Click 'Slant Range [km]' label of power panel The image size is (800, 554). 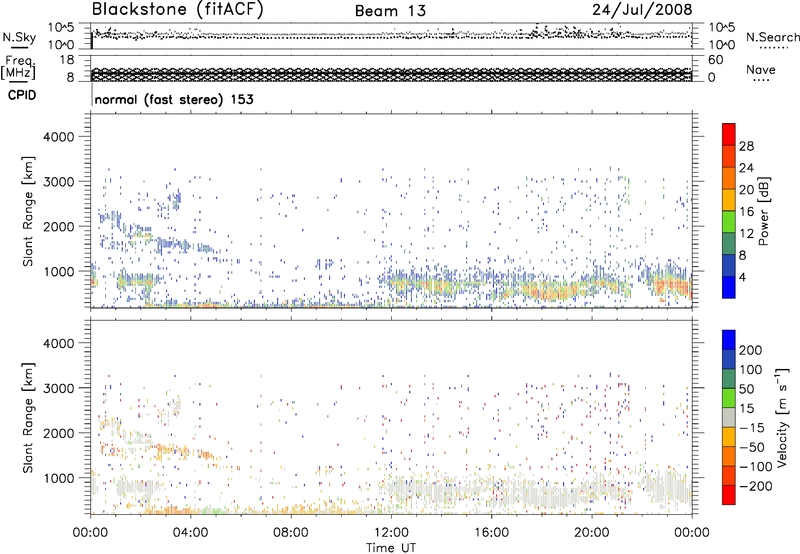(28, 211)
